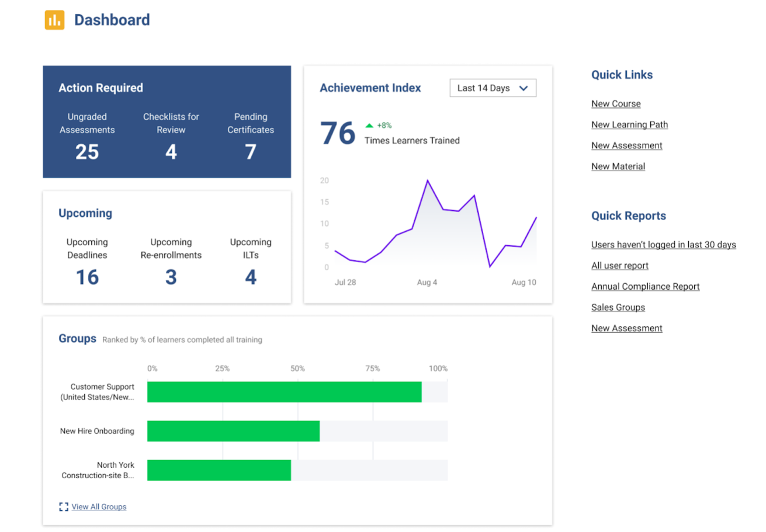The width and height of the screenshot is (766, 532).
Task: Open the Last 14 Days dropdown
Action: pos(493,88)
